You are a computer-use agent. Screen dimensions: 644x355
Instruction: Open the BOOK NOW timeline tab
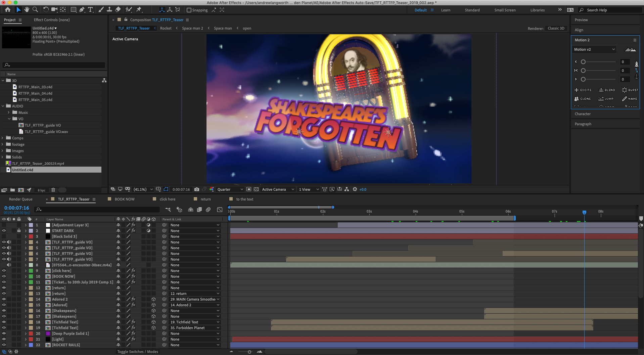coord(125,199)
